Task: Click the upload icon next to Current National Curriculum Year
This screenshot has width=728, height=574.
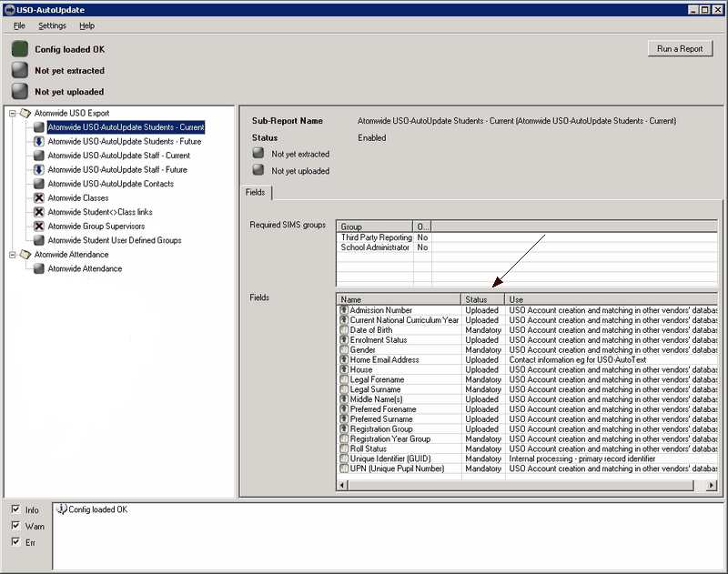Action: pyautogui.click(x=344, y=319)
